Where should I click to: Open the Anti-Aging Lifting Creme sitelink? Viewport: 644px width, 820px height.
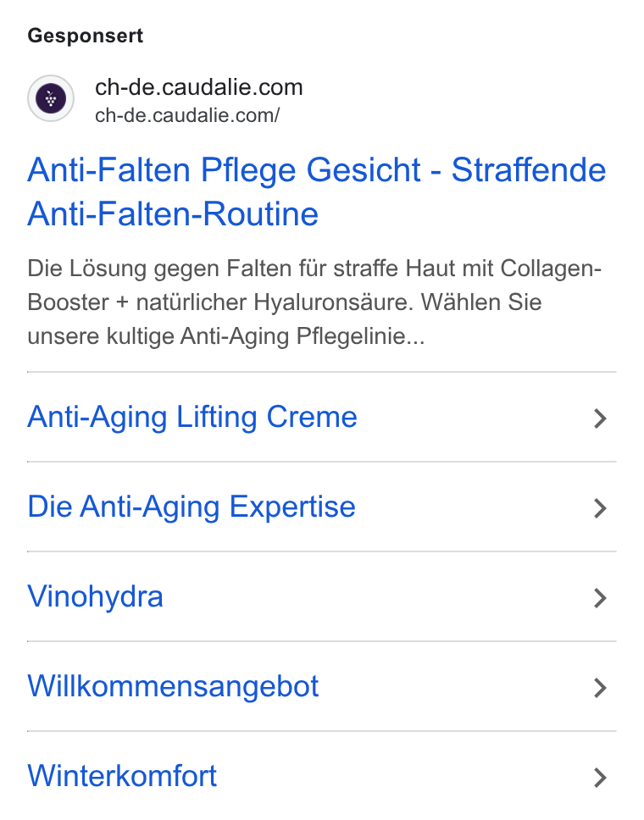(192, 418)
